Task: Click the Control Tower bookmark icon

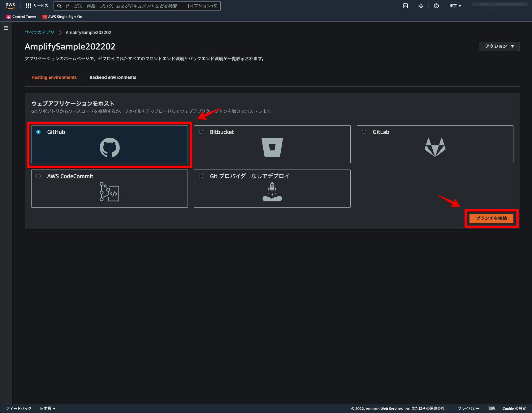Action: 8,17
